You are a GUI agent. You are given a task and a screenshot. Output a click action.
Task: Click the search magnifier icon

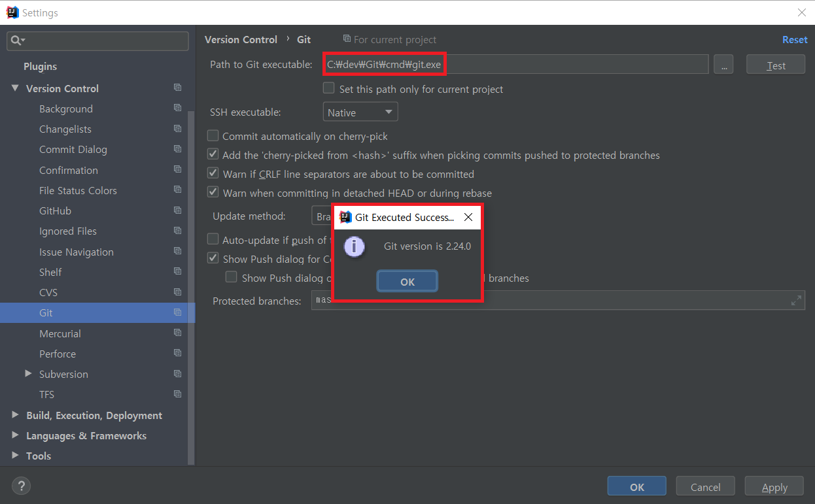(18, 41)
